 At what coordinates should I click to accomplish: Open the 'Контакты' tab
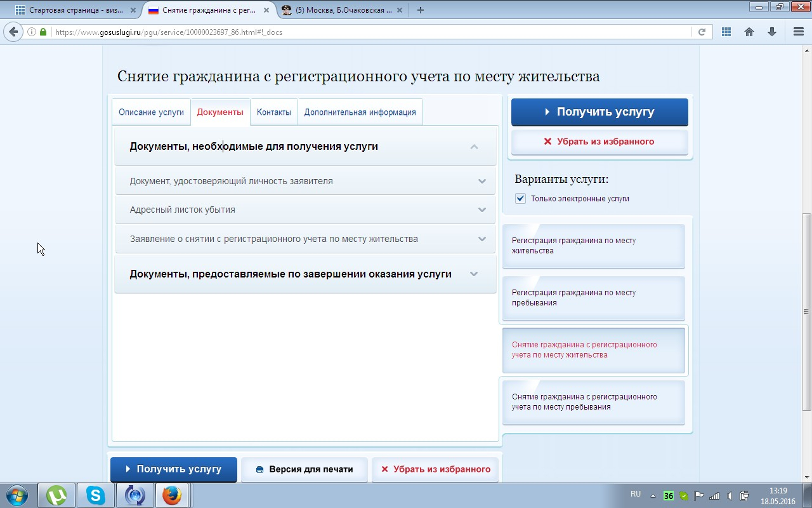[273, 112]
